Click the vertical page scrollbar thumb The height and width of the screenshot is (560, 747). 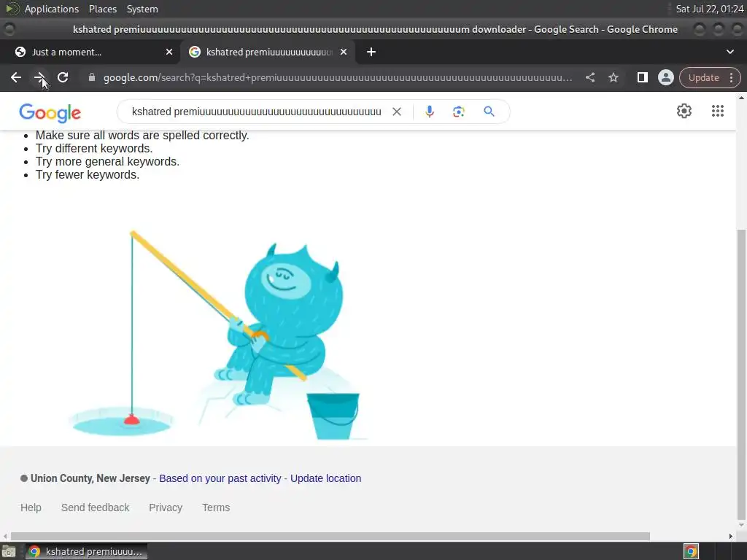pos(741,374)
